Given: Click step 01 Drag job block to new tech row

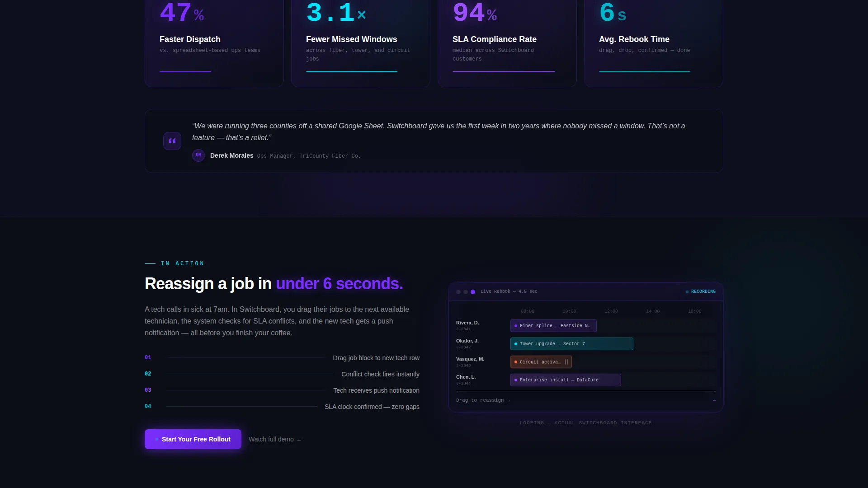Looking at the screenshot, I should (x=282, y=358).
